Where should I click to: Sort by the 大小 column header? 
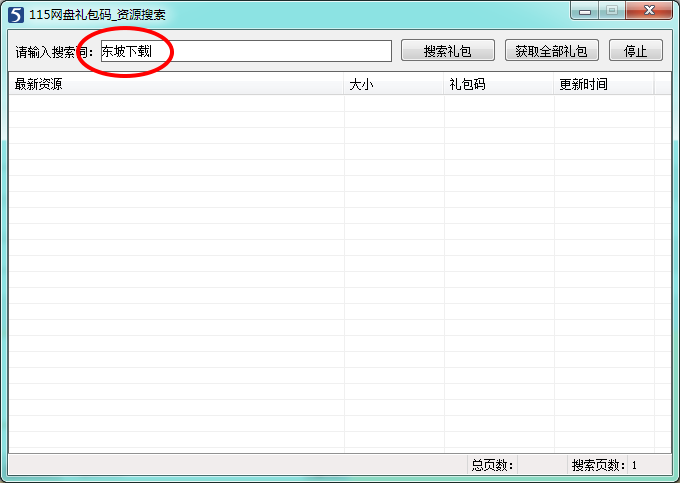click(394, 84)
